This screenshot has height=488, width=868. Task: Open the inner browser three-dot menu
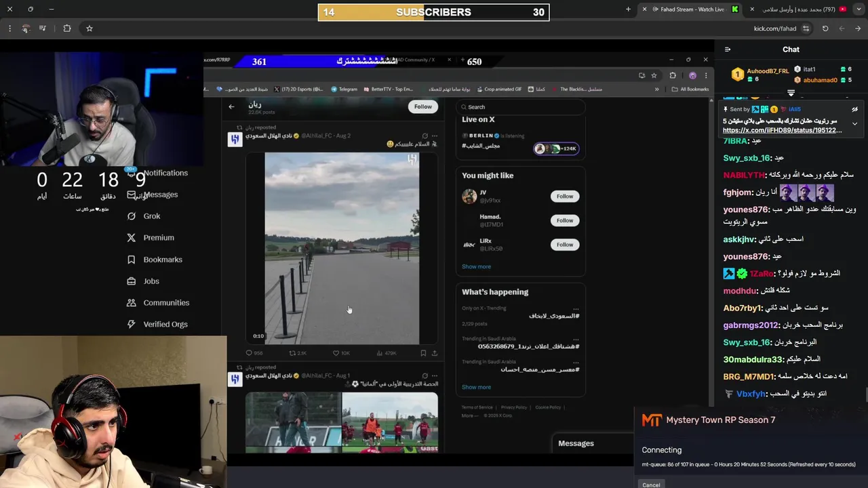click(706, 75)
